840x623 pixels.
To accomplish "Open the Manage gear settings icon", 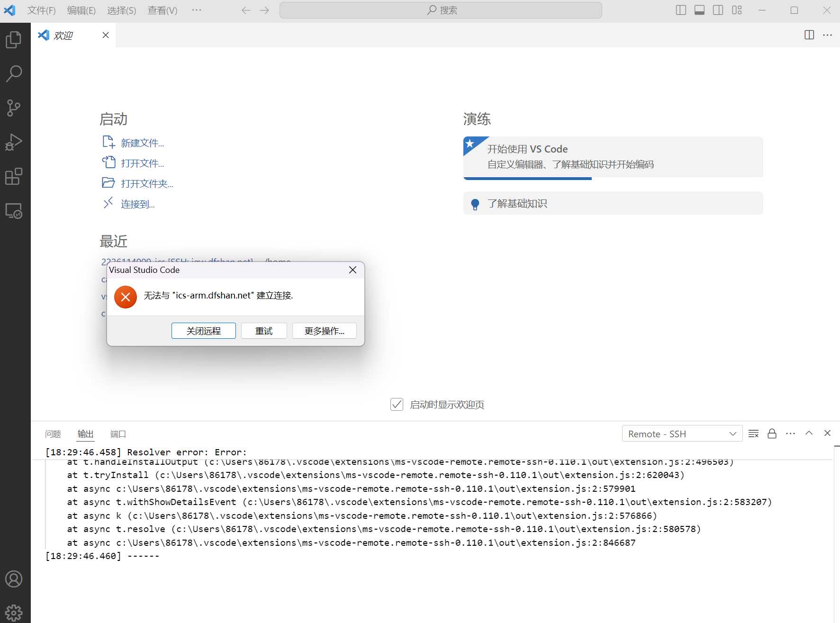I will point(14,613).
